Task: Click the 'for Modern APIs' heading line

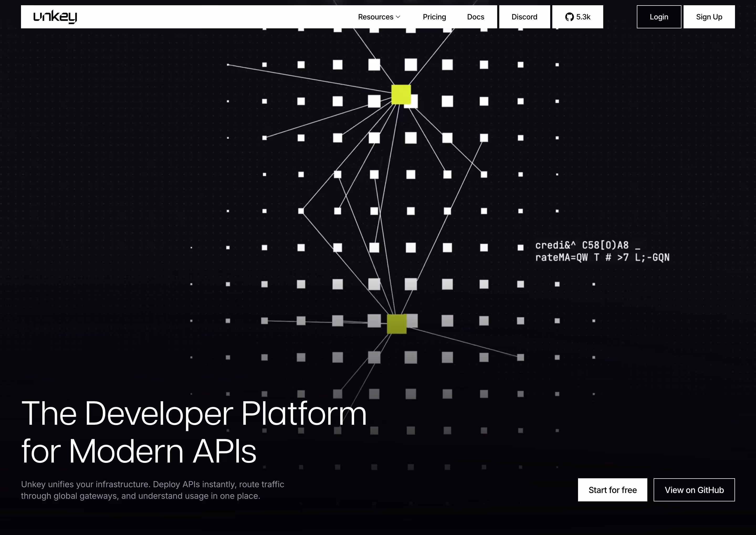Action: 139,451
